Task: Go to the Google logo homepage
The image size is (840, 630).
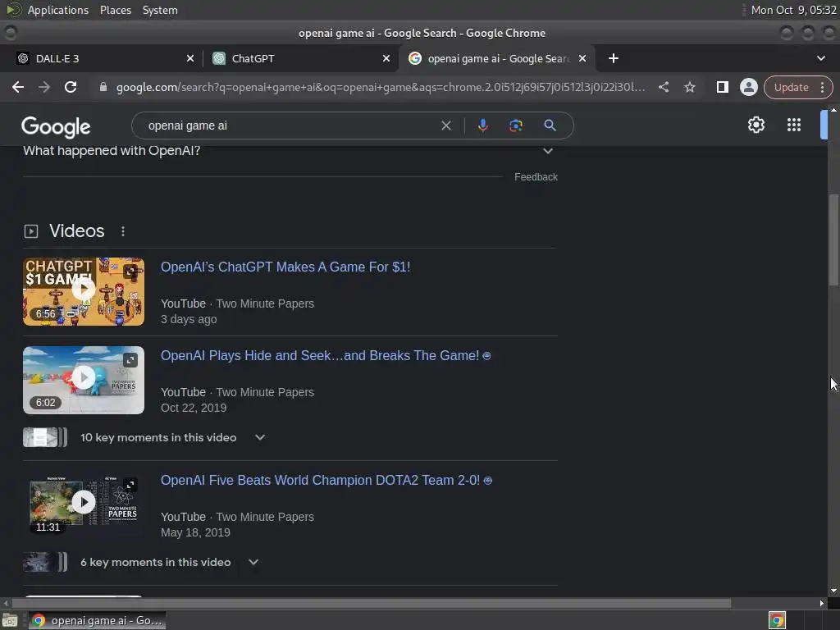Action: tap(56, 127)
